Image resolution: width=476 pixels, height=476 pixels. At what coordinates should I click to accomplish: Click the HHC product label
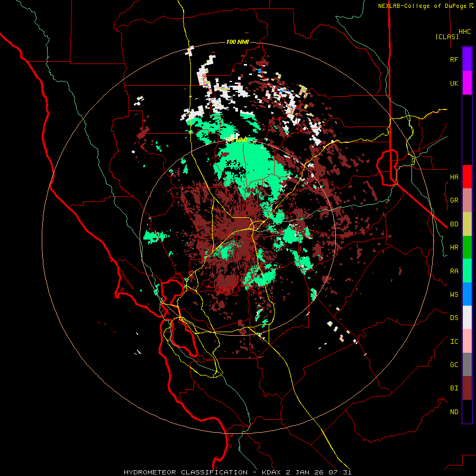click(x=465, y=32)
